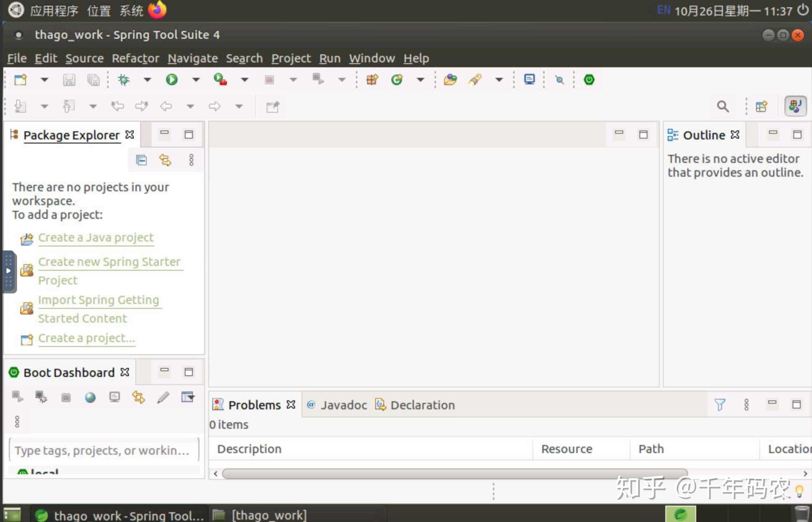812x522 pixels.
Task: Click the search magnifier icon in toolbar
Action: click(722, 107)
